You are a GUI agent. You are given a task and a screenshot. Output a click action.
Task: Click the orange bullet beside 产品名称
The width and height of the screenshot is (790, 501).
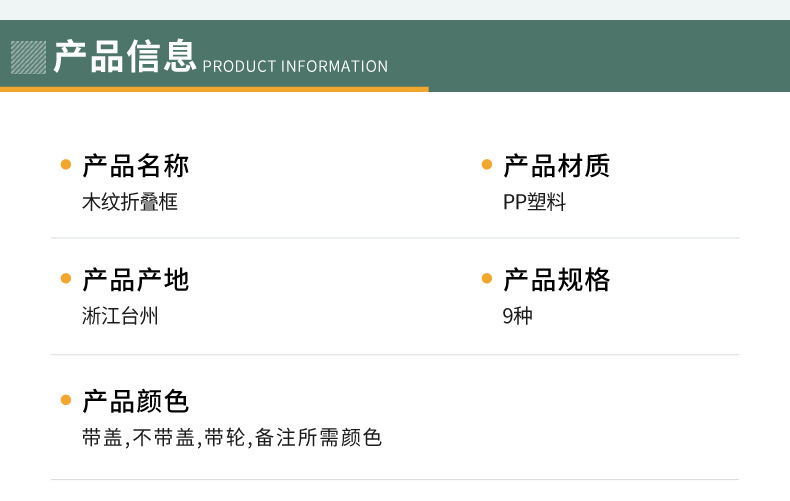(66, 165)
